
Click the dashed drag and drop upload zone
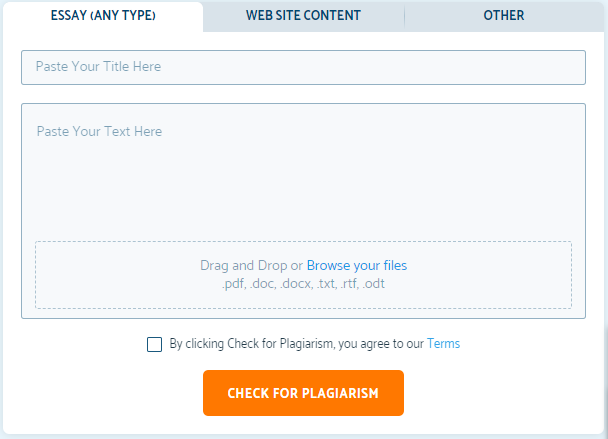click(303, 275)
